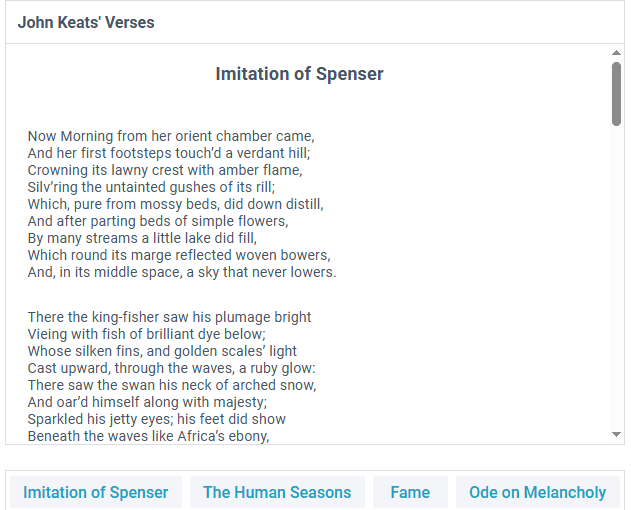Image resolution: width=631 pixels, height=510 pixels.
Task: Click the line 'By many streams a little lake did fill'
Action: (x=142, y=238)
